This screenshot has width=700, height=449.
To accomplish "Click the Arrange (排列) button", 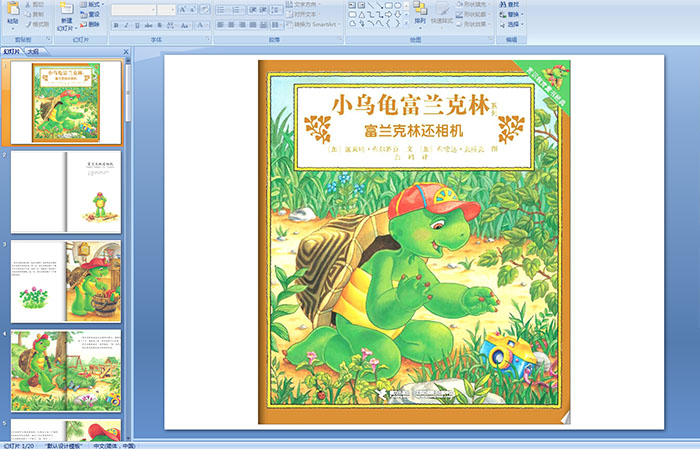I will pyautogui.click(x=420, y=13).
